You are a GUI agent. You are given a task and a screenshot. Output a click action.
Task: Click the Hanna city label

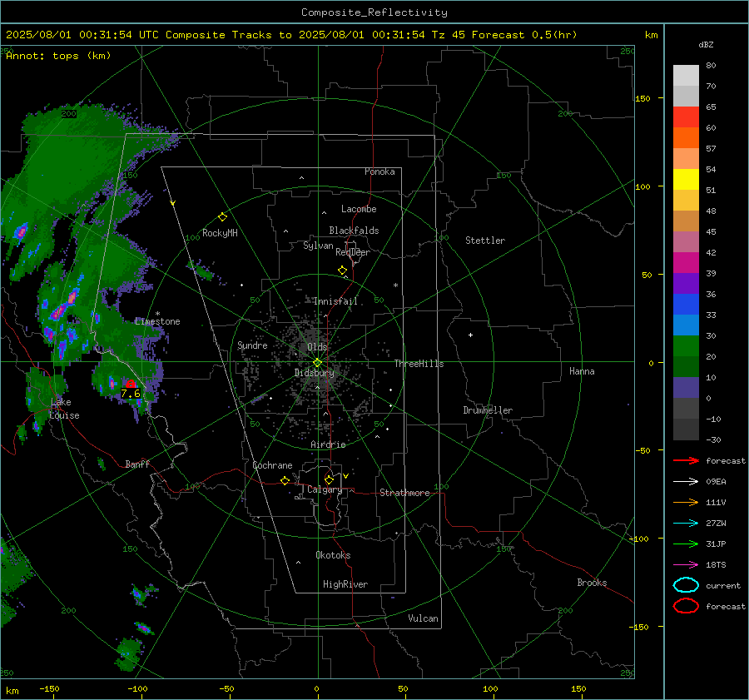[582, 371]
